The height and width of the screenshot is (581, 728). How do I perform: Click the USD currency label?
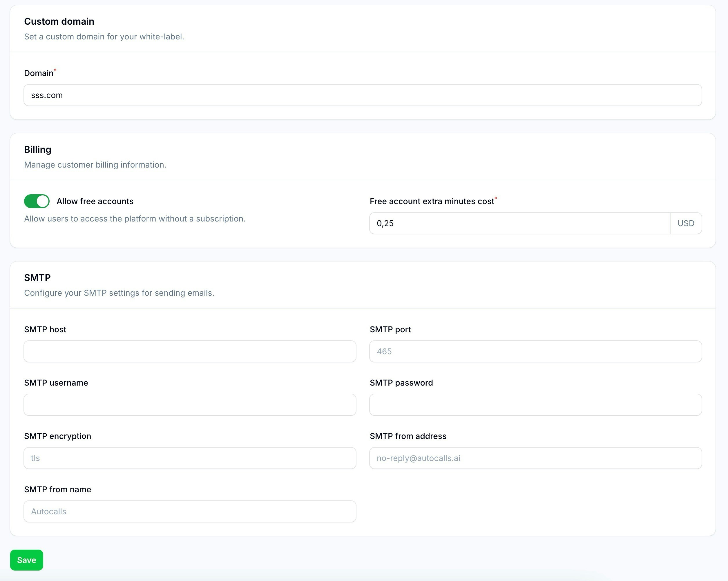click(x=685, y=223)
